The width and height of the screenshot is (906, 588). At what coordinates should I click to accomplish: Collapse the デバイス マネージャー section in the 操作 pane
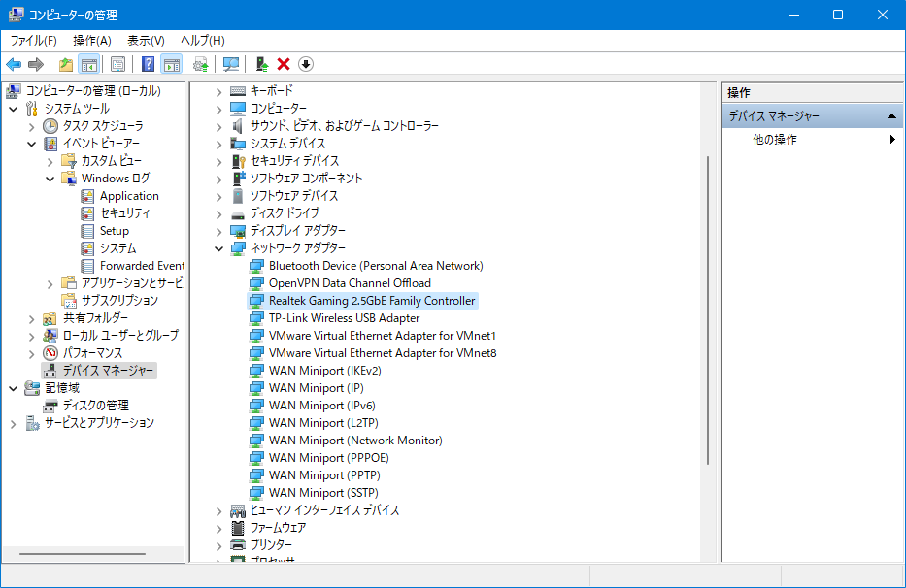point(892,114)
